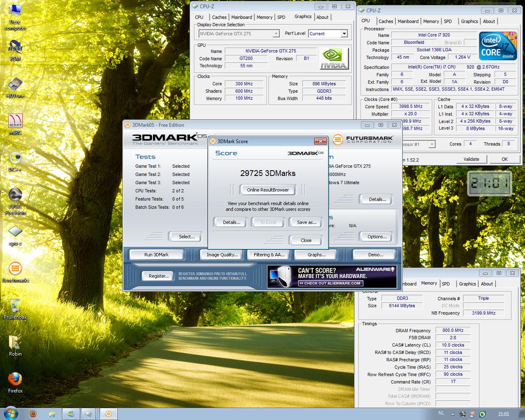Open Memory tab in right CPU-Z window

pos(431,21)
